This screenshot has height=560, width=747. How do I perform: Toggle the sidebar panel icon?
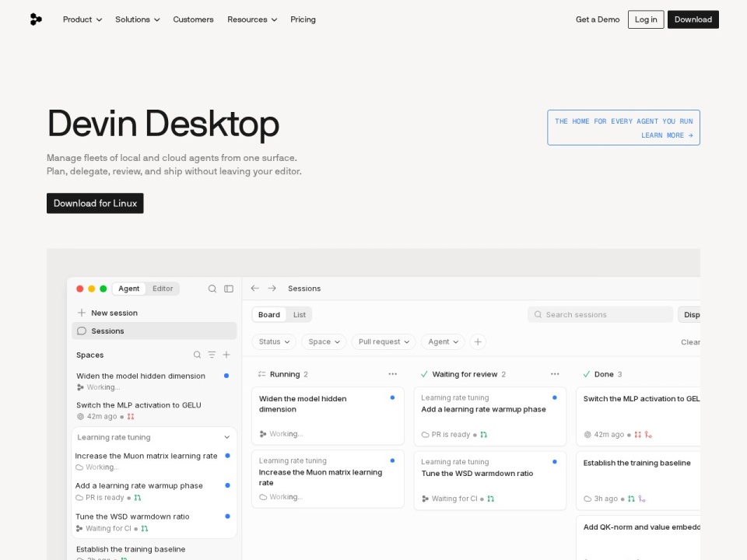[229, 289]
